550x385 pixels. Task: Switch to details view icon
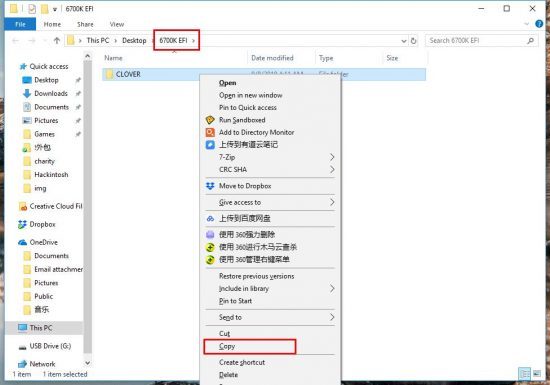524,374
